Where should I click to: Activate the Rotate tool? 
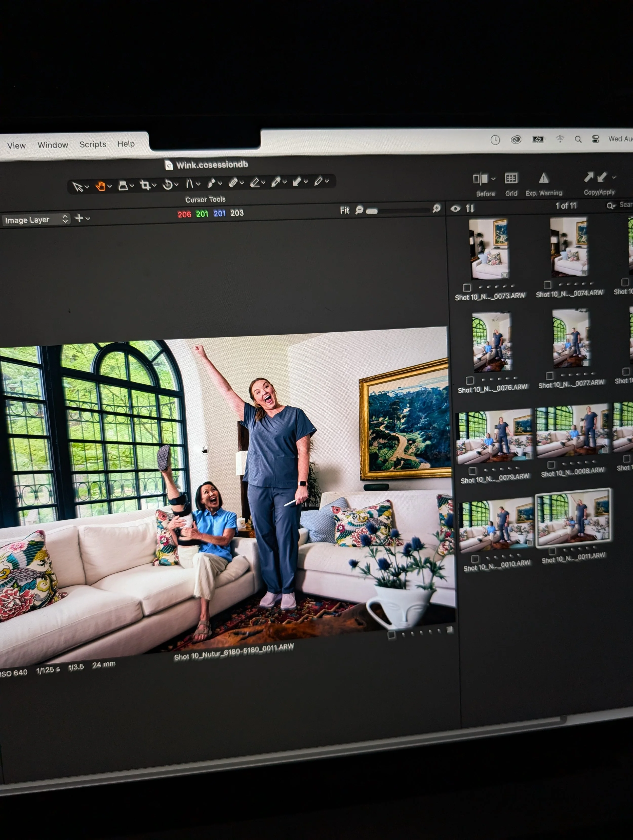pos(168,184)
